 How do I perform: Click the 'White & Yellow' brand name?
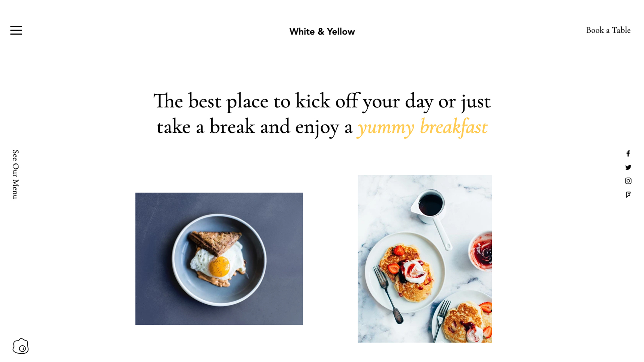(x=322, y=32)
